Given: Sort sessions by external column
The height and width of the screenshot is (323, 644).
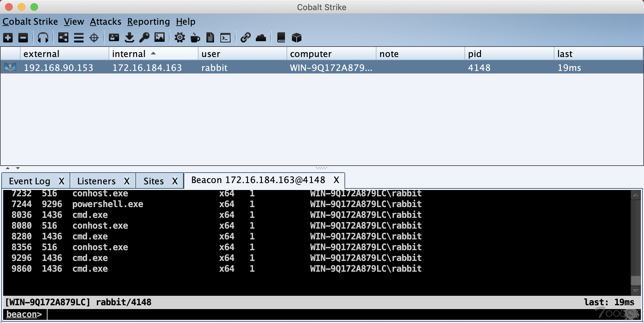Looking at the screenshot, I should point(65,54).
